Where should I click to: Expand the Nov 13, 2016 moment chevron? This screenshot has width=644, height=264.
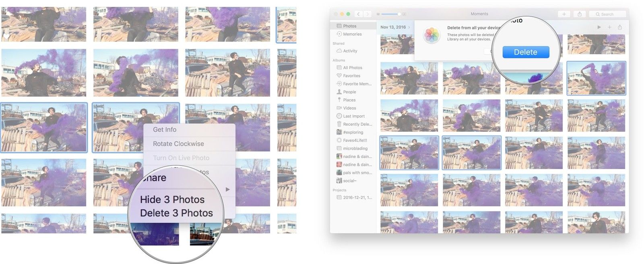[409, 27]
